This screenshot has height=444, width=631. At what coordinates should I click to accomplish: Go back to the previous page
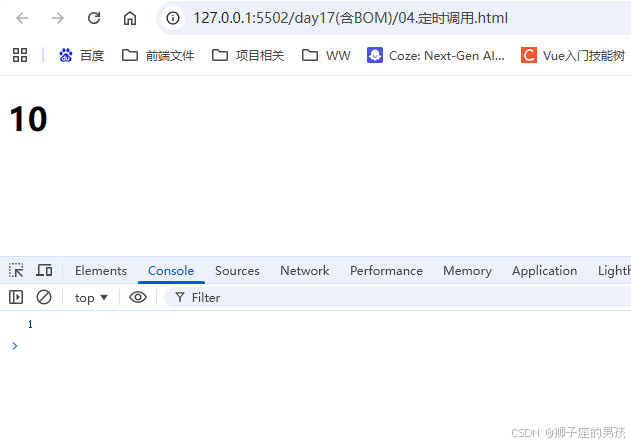(22, 18)
